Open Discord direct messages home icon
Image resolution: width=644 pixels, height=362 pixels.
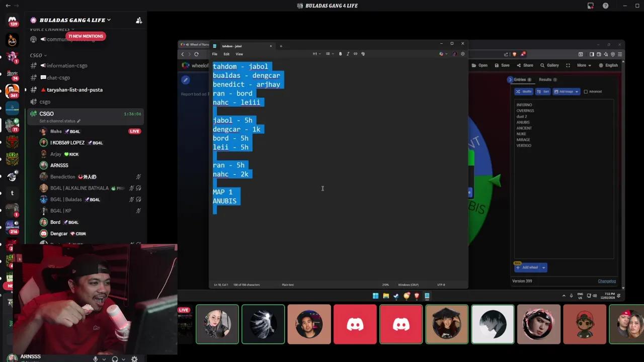pos(12,20)
